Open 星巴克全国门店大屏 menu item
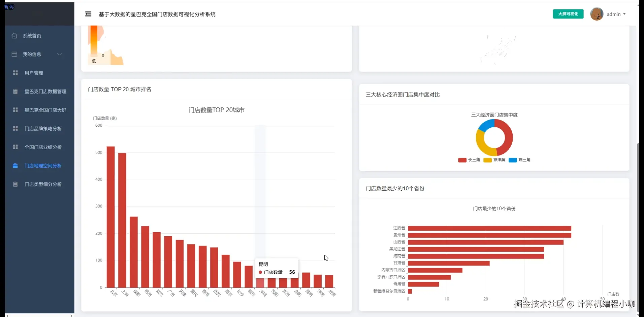The width and height of the screenshot is (644, 317). (40, 110)
